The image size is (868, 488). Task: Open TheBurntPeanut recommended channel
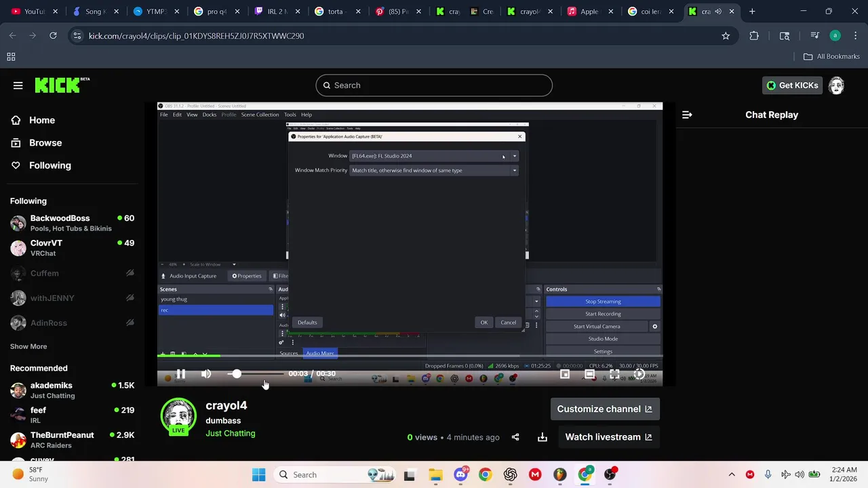(x=72, y=440)
